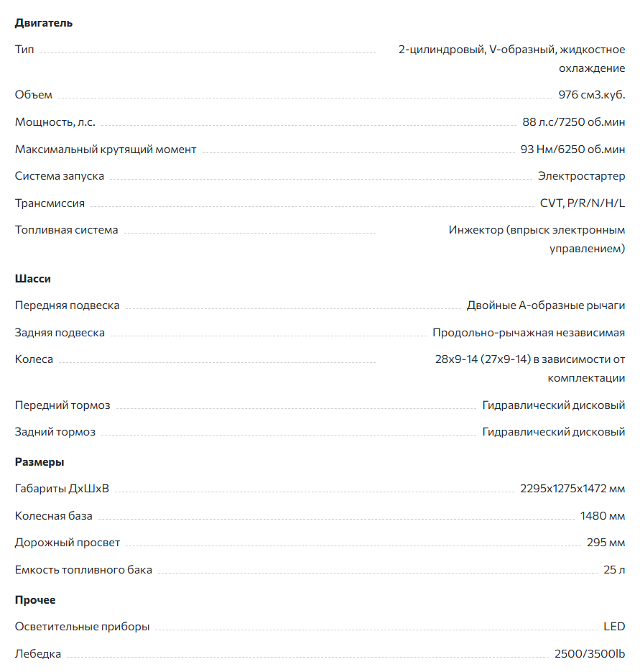Click the 2295x1275x1472 мм dimensions value
Viewport: 640px width, 672px height.
pos(572,489)
